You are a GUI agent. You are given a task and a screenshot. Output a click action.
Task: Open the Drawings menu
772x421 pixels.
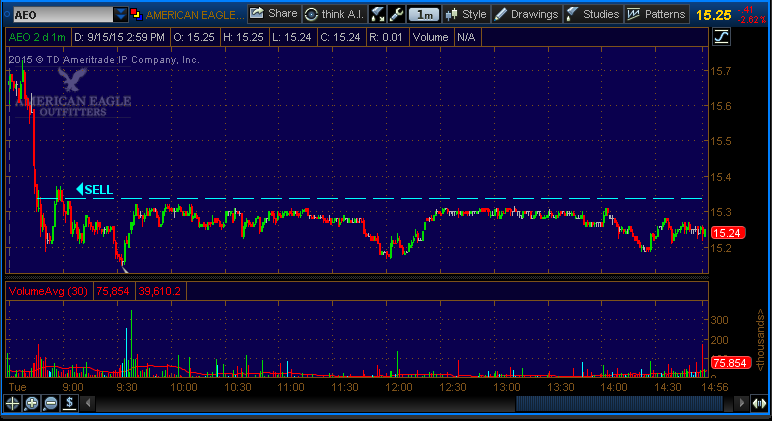(x=526, y=14)
